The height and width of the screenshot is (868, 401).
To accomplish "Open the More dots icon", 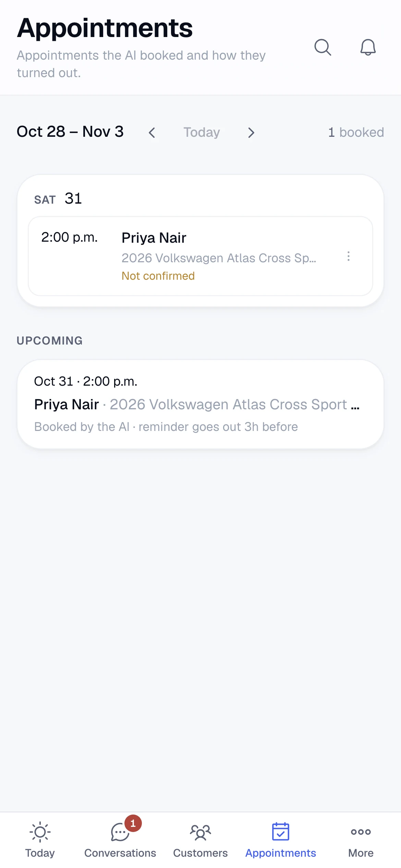I will pos(361,832).
